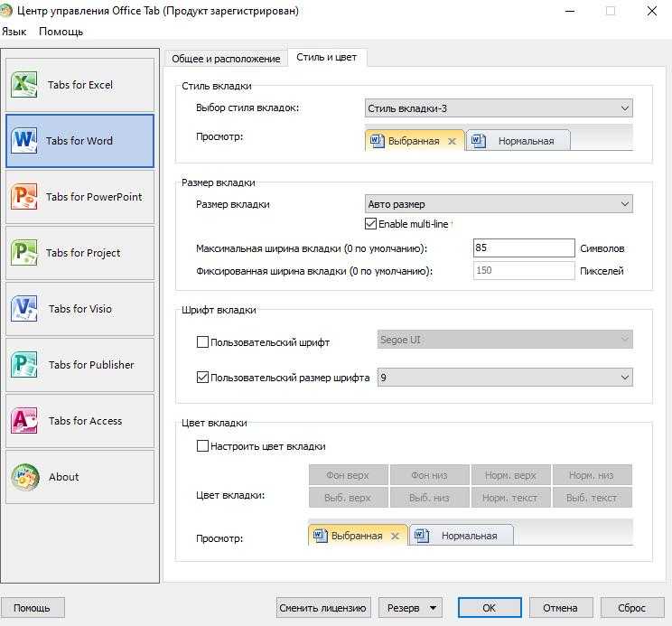
Task: Click the Выб. низ color button
Action: coord(429,498)
